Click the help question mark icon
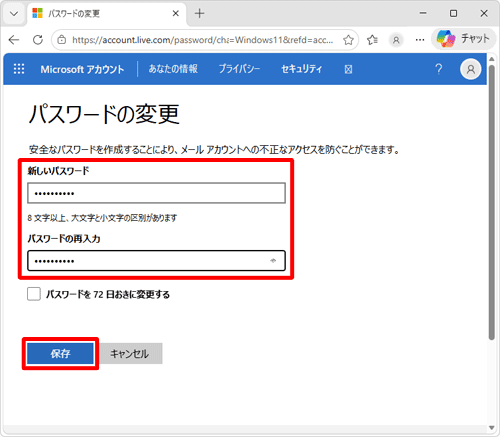The image size is (500, 437). pyautogui.click(x=439, y=69)
